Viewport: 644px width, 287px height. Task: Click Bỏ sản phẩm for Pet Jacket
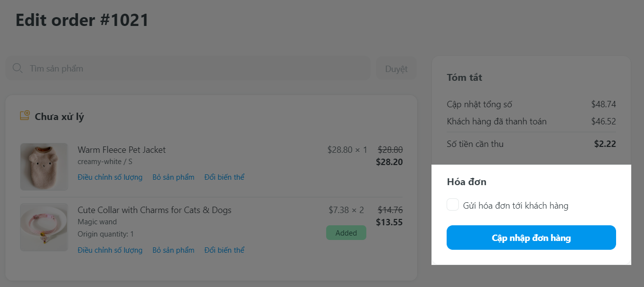coord(173,177)
